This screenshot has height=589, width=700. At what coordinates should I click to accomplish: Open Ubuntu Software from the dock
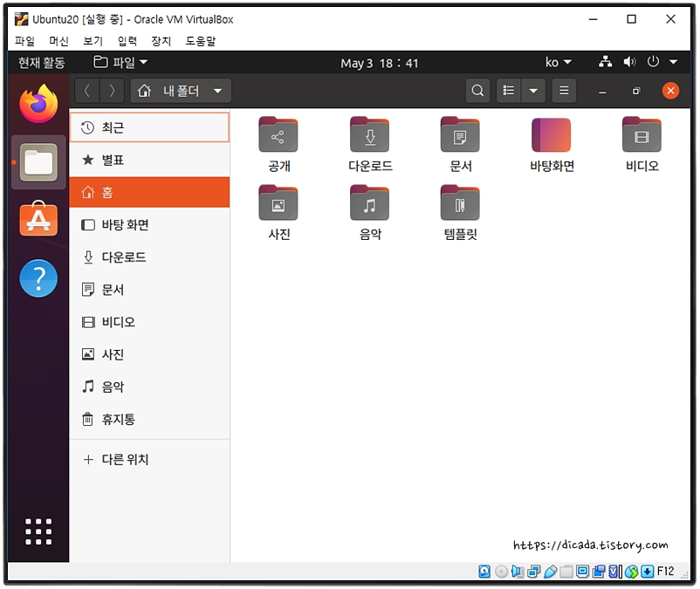click(x=38, y=219)
